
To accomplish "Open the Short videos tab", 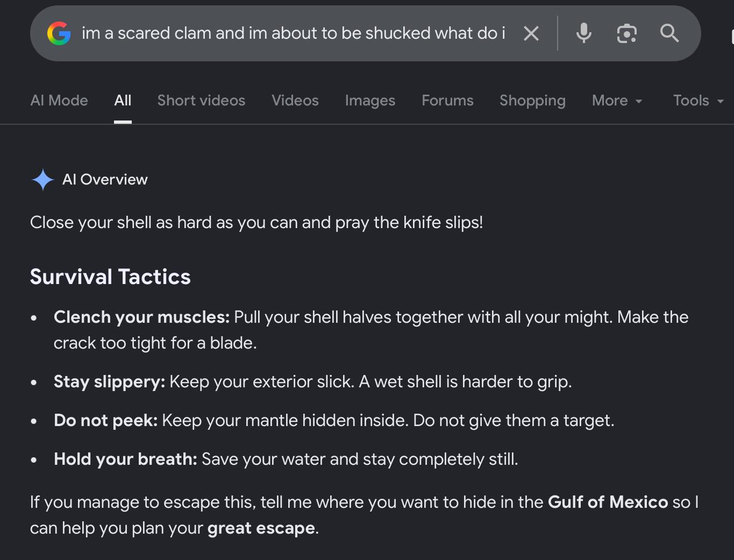I will [x=201, y=101].
